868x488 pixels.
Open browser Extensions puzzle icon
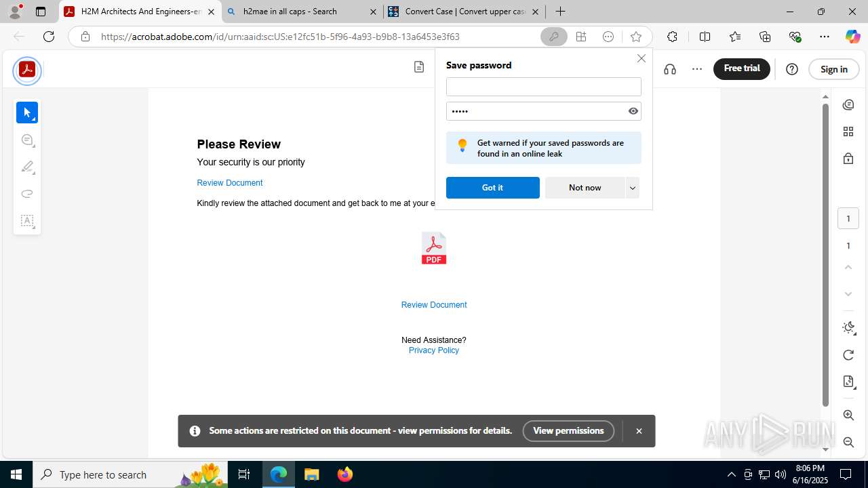(x=672, y=37)
